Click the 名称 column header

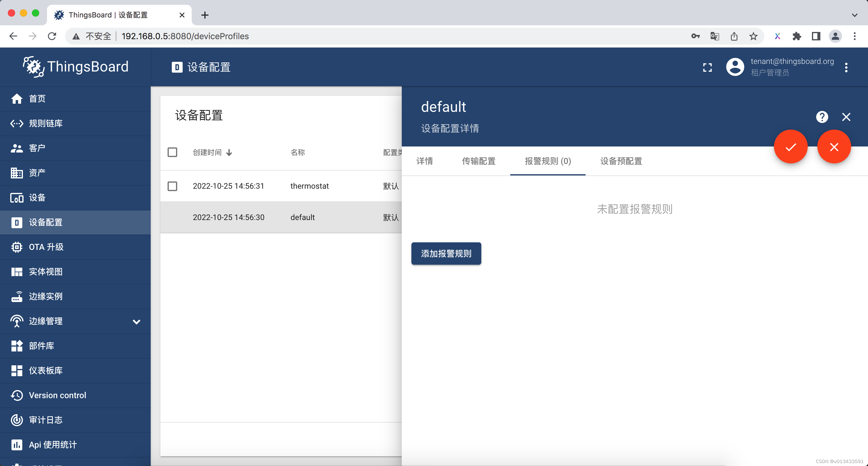297,152
